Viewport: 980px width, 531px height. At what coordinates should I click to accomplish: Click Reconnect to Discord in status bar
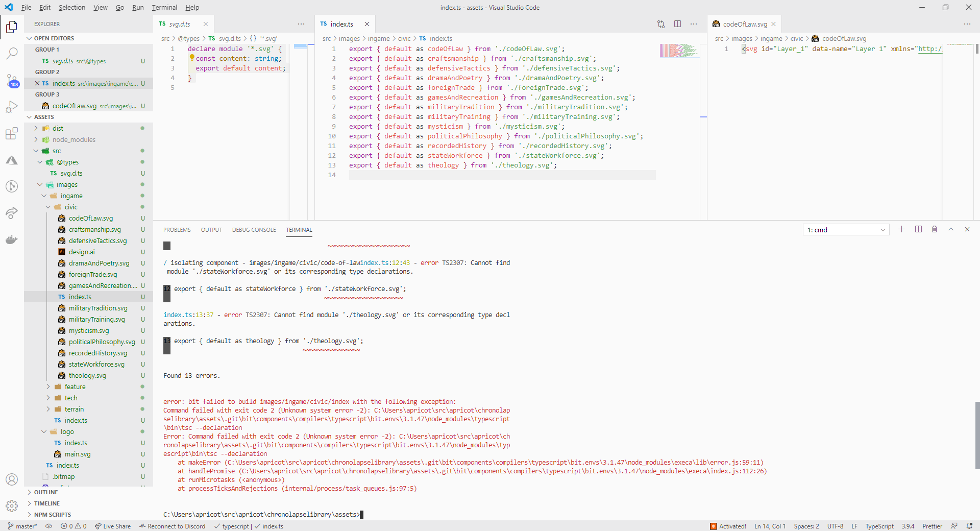(172, 526)
